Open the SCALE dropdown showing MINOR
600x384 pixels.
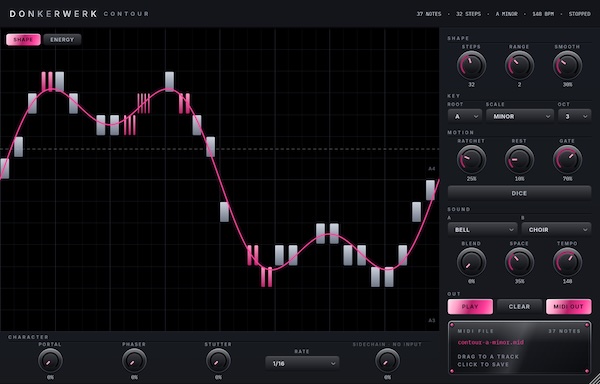coord(520,116)
